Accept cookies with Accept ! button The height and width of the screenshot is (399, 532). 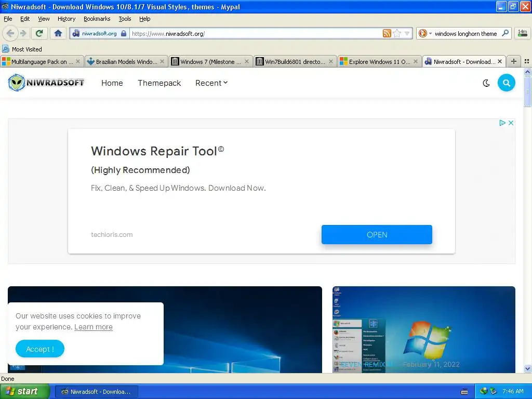(39, 349)
